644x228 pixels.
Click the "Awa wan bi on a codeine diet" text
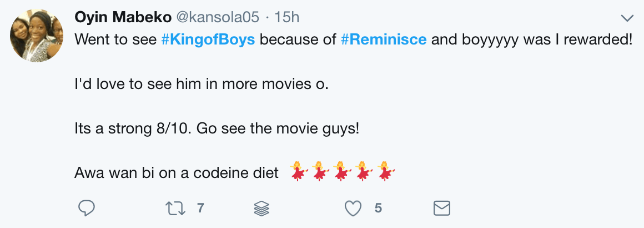click(x=177, y=173)
